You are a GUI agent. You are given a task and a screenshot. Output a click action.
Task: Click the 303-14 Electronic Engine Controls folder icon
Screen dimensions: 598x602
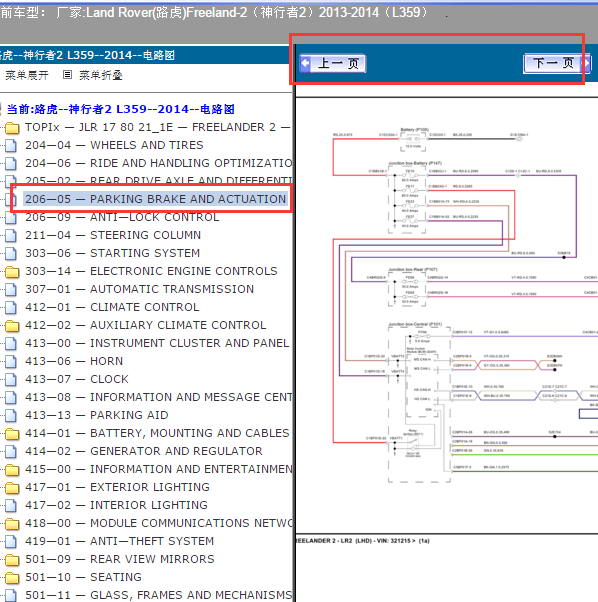12,272
